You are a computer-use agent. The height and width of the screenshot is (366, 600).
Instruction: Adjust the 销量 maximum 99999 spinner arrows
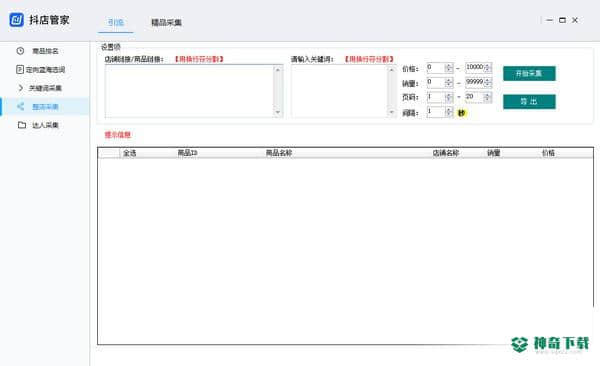point(488,82)
